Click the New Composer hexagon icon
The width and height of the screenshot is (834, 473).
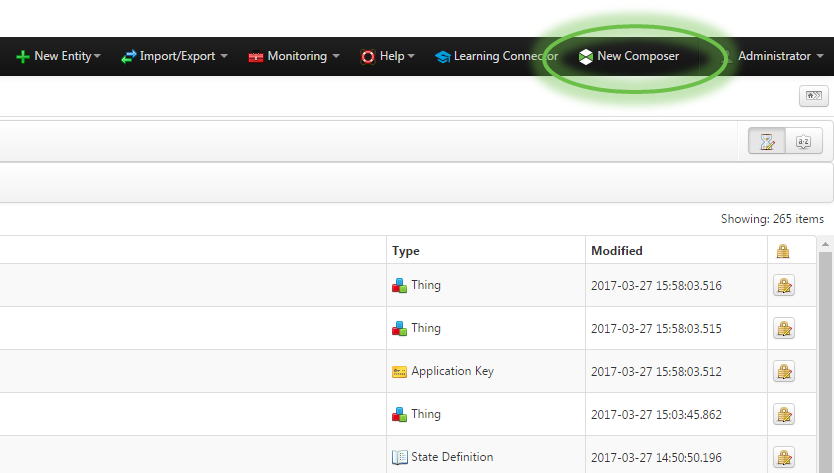(x=586, y=56)
